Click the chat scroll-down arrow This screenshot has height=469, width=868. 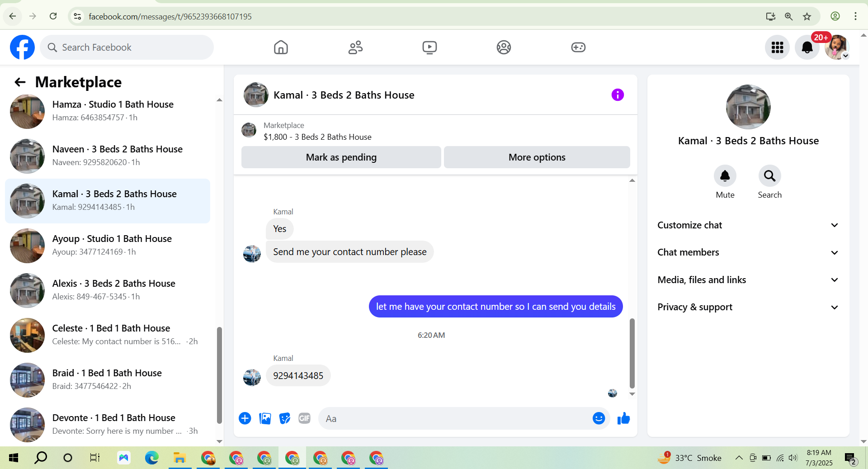click(632, 394)
